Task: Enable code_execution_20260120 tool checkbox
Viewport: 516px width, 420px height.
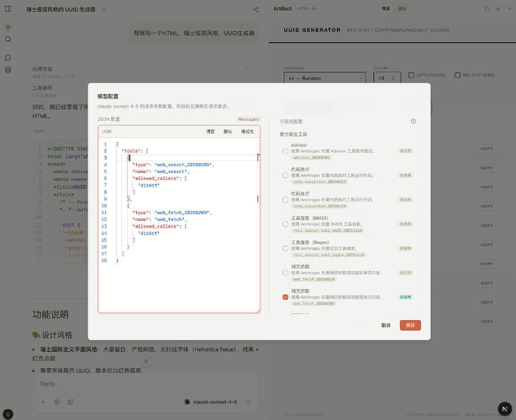Action: tap(286, 200)
